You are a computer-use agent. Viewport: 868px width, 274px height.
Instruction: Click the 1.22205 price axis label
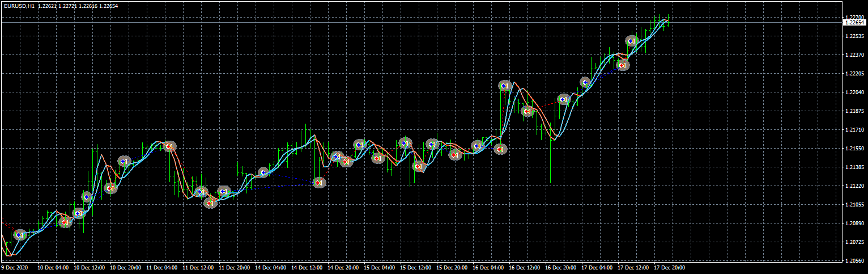point(854,74)
